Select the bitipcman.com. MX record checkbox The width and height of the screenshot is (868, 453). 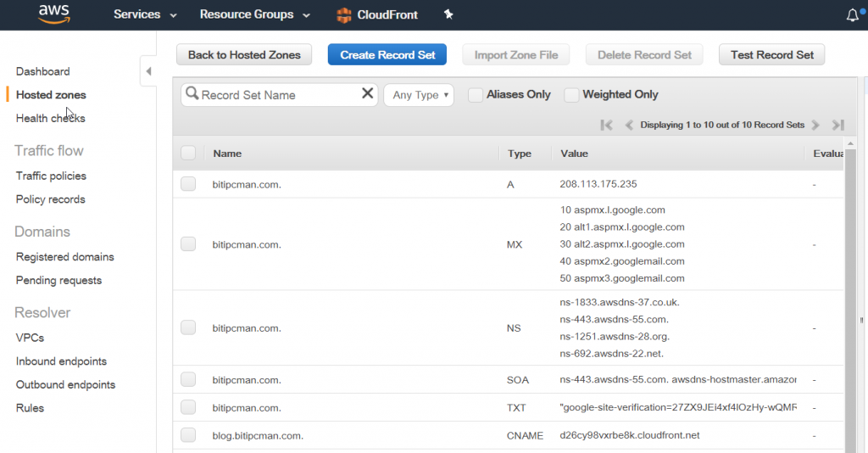click(188, 244)
